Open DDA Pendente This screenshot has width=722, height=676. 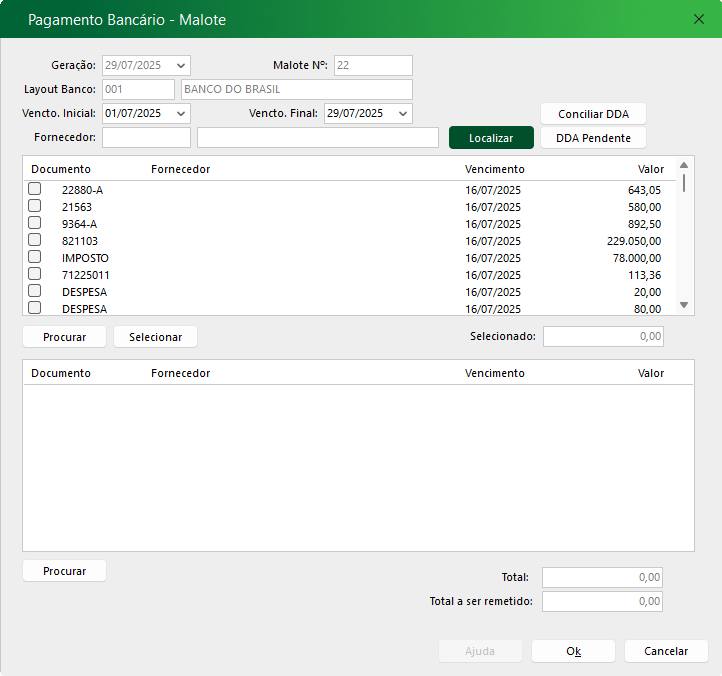coord(593,137)
